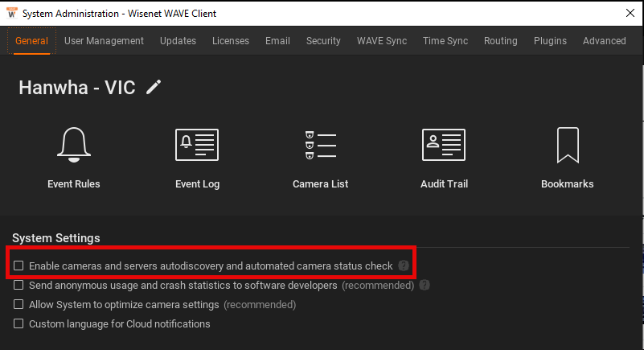The width and height of the screenshot is (644, 350).
Task: Open the Bookmarks icon
Action: 568,145
